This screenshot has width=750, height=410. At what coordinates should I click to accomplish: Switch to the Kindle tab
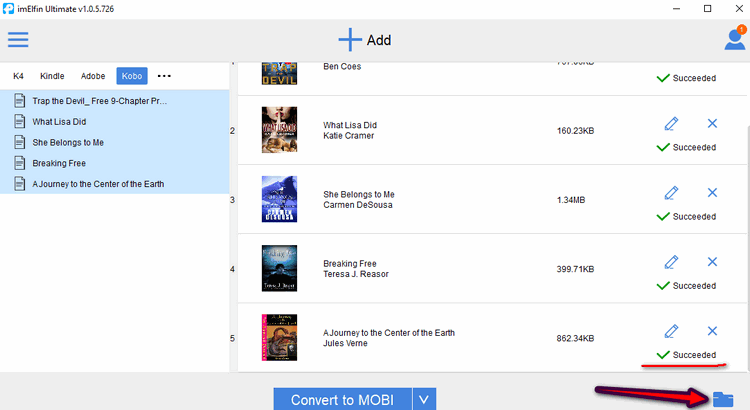52,76
